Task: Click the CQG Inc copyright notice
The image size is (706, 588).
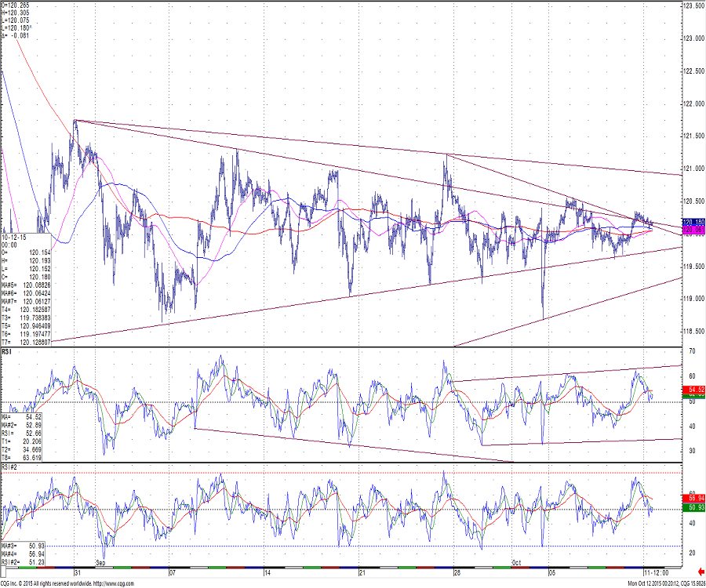Action: pos(25,583)
